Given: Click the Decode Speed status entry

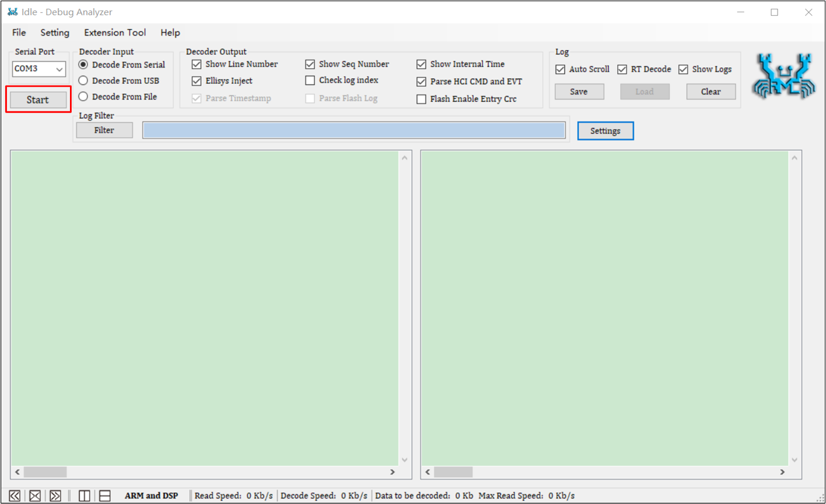Looking at the screenshot, I should coord(324,496).
